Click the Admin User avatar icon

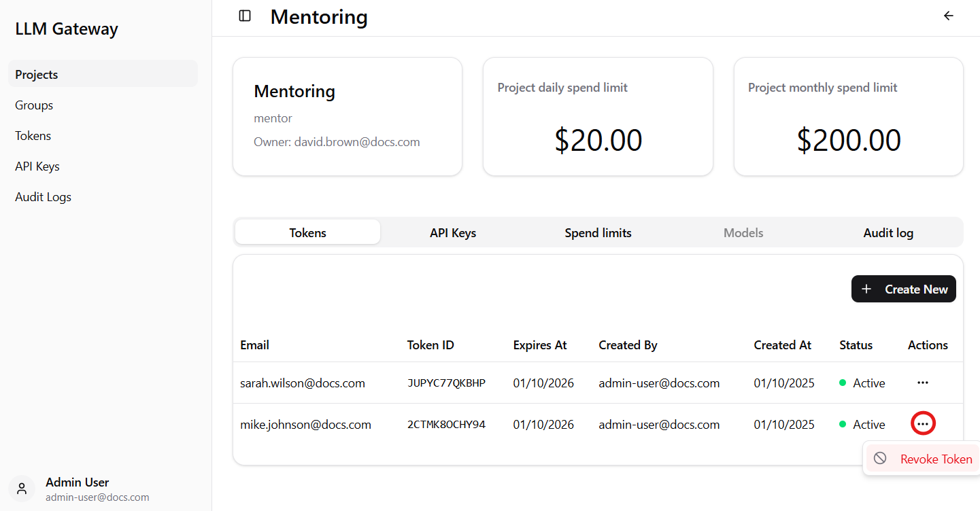pyautogui.click(x=22, y=488)
